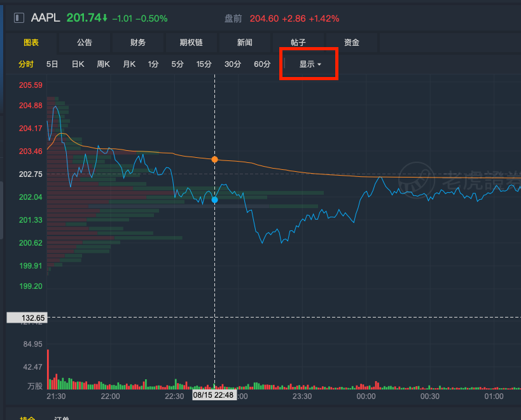This screenshot has height=420, width=521.
Task: Click the 00:30 time axis label
Action: click(429, 396)
